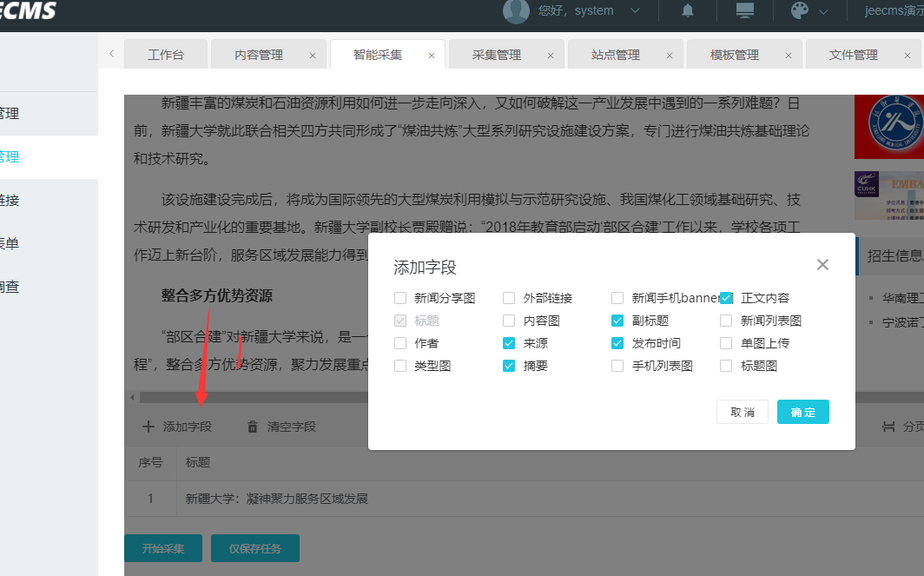The image size is (924, 576).
Task: Check the 标题图 checkbox
Action: [726, 366]
